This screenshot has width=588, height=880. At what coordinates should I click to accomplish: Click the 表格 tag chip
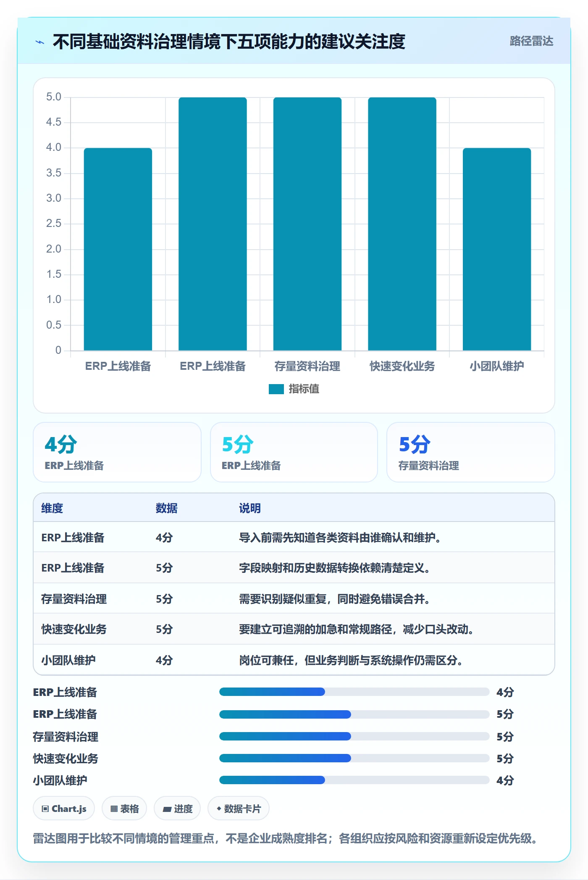click(x=124, y=809)
